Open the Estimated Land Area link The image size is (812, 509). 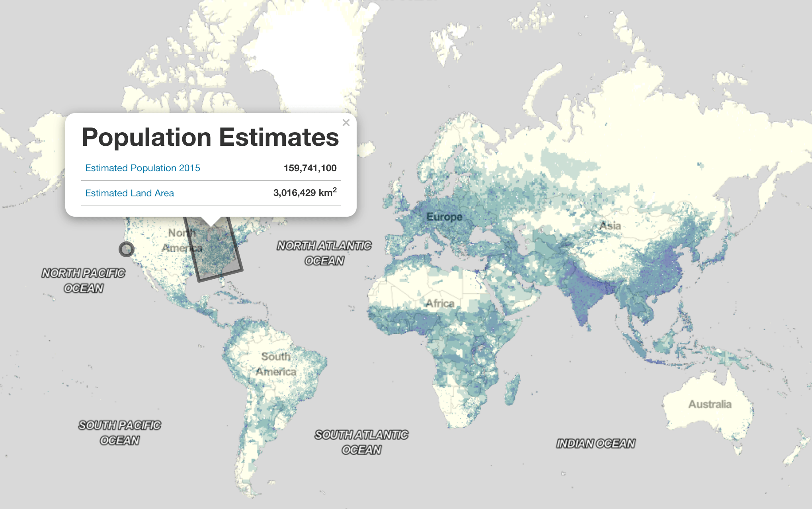(x=129, y=193)
